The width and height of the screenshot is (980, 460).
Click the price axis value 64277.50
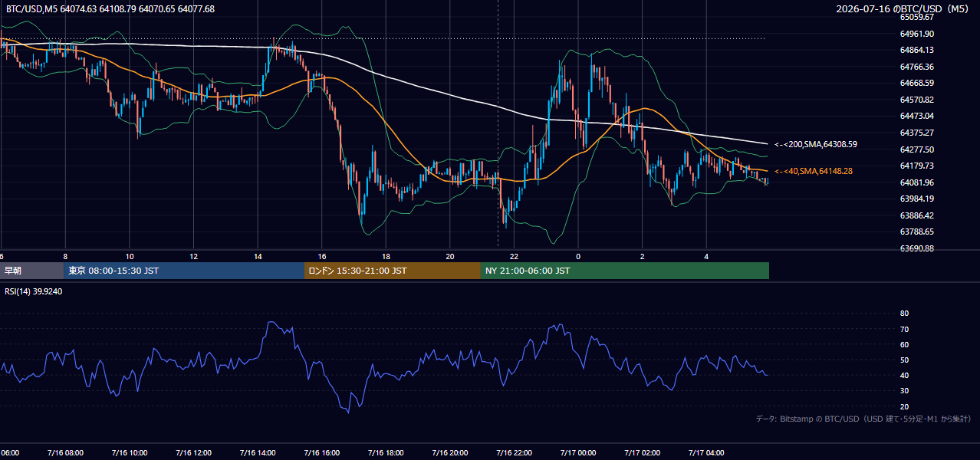click(x=916, y=149)
